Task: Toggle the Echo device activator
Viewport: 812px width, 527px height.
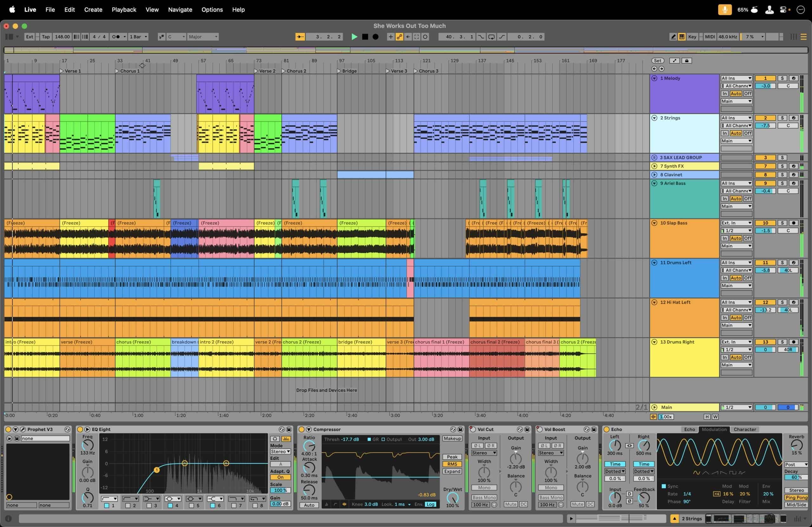Action: coord(607,429)
